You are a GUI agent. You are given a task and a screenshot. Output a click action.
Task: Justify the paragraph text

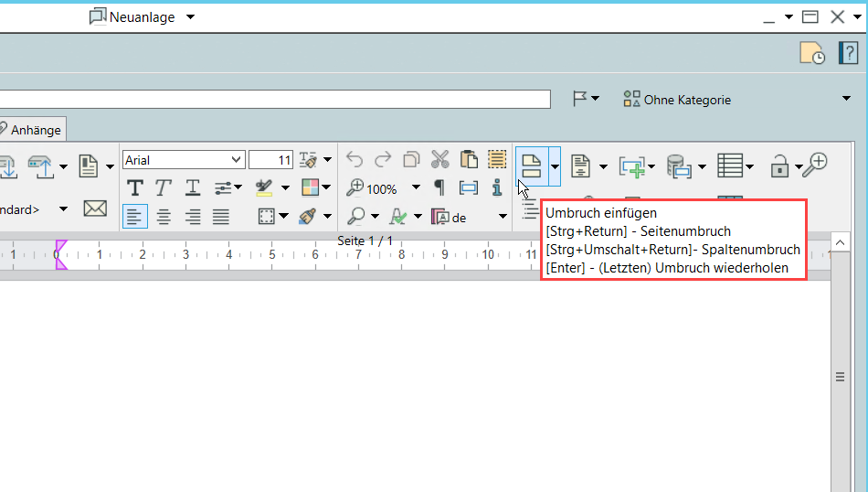point(221,217)
